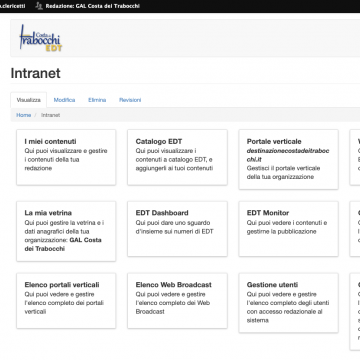Image resolution: width=360 pixels, height=360 pixels.
Task: Click the Costa dei Trabocchi EDT logo
Action: 41,37
